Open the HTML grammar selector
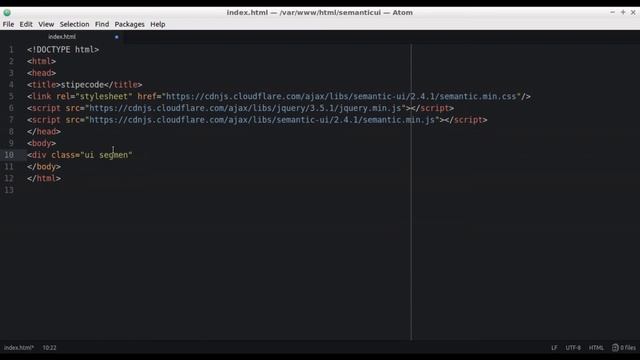Image resolution: width=640 pixels, height=360 pixels. (596, 348)
